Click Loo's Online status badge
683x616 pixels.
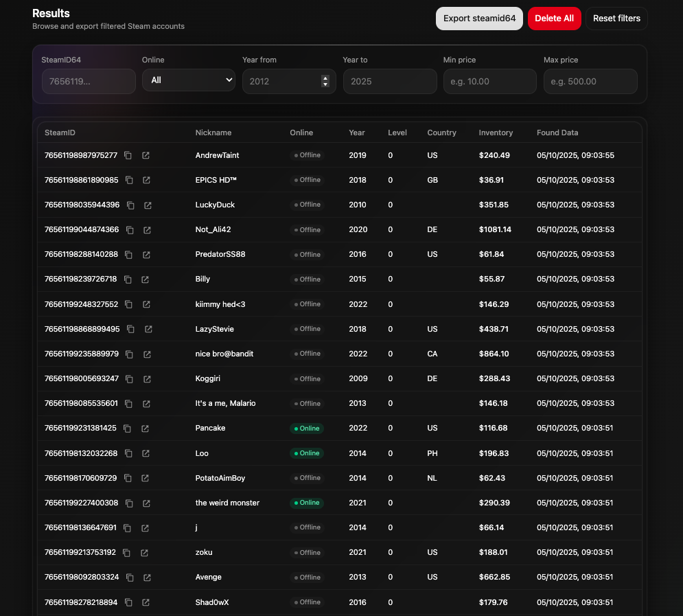pyautogui.click(x=307, y=453)
